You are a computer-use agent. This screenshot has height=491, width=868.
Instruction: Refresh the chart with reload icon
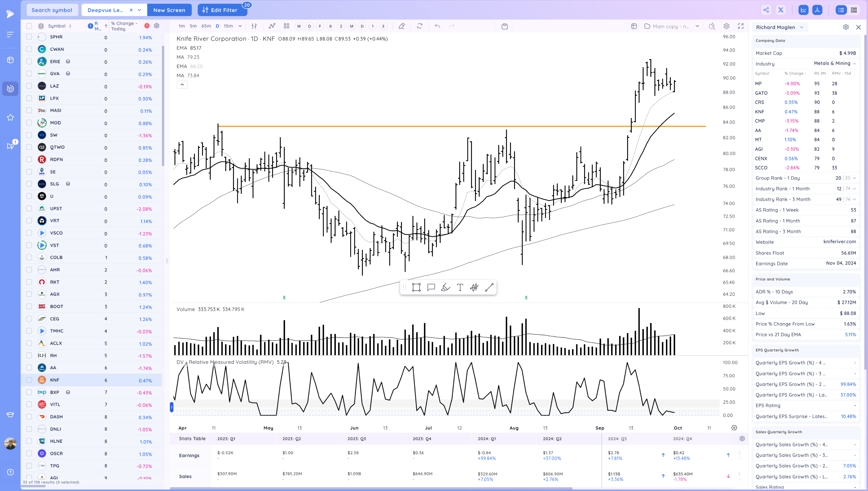[x=420, y=26]
